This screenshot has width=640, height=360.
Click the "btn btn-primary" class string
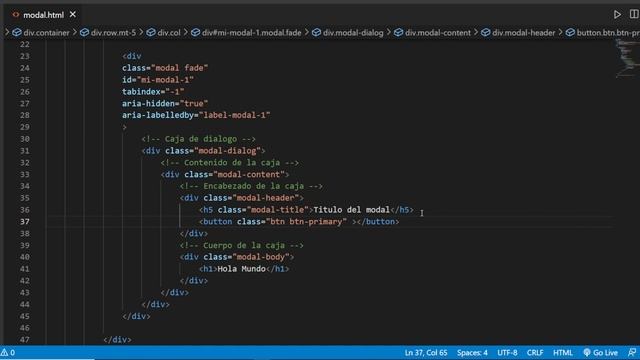tap(307, 222)
